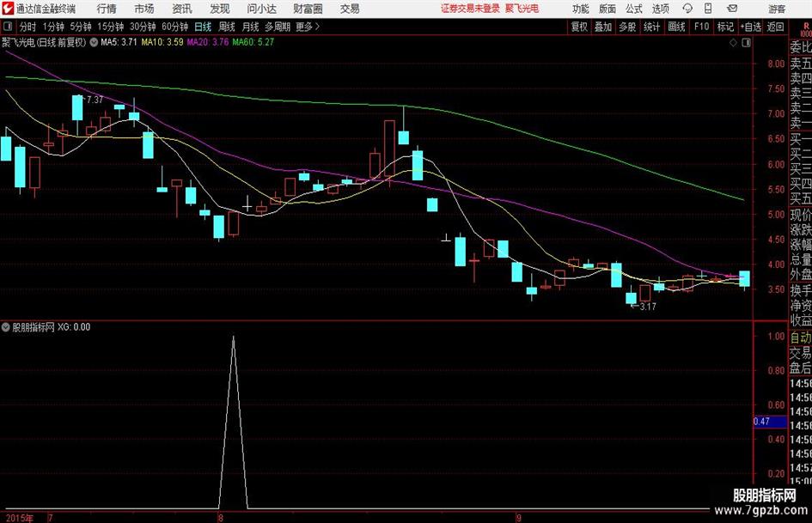The image size is (812, 523).
Task: Open the 财富圈 menu
Action: tap(308, 9)
